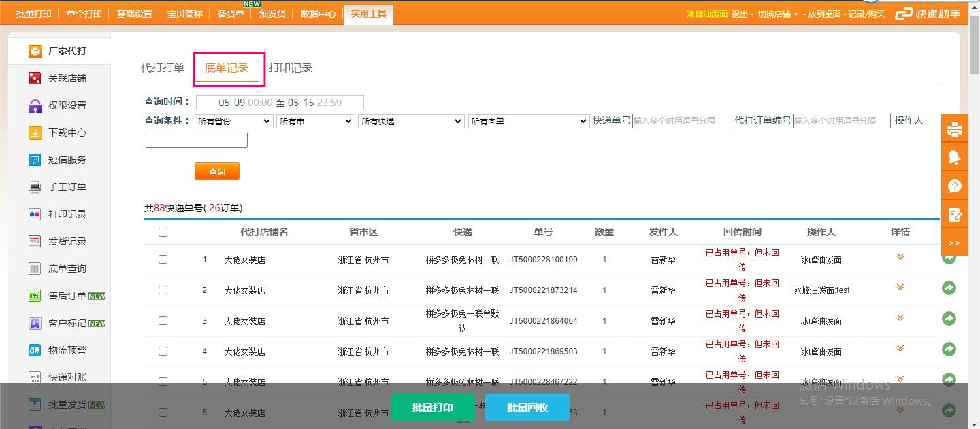This screenshot has width=980, height=429.
Task: Expand details chevron for JT5000221873214
Action: click(x=900, y=287)
